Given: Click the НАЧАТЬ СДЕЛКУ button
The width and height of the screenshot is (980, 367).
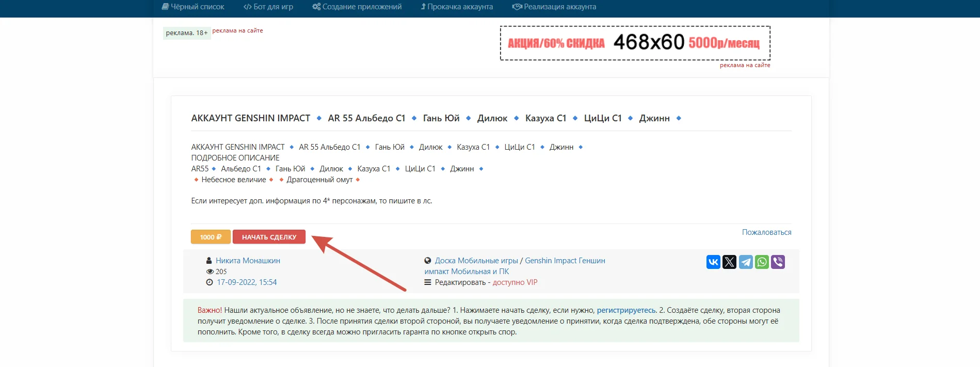Looking at the screenshot, I should click(269, 237).
